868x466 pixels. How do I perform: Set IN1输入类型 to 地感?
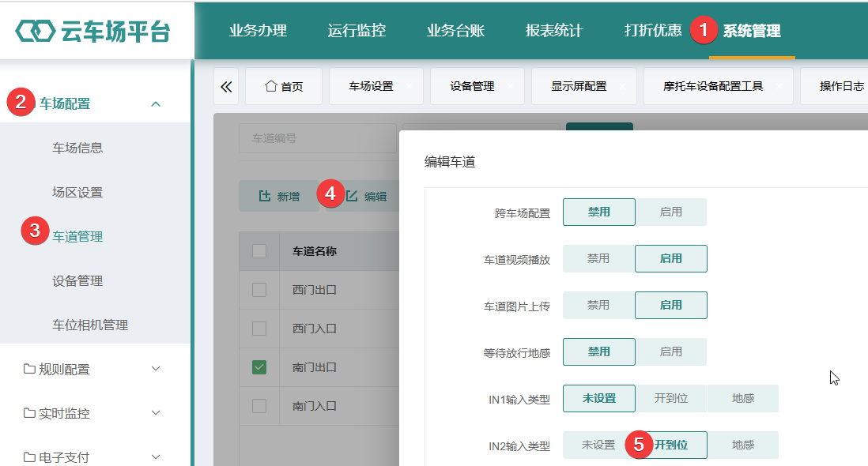[x=743, y=398]
